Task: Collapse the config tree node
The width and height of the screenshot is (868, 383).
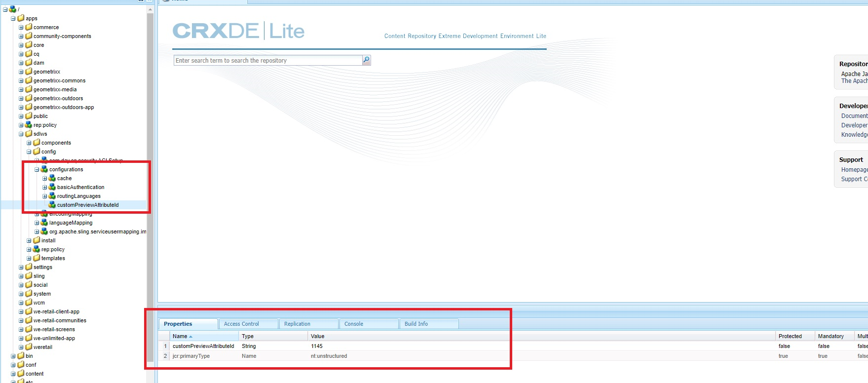Action: [x=29, y=152]
